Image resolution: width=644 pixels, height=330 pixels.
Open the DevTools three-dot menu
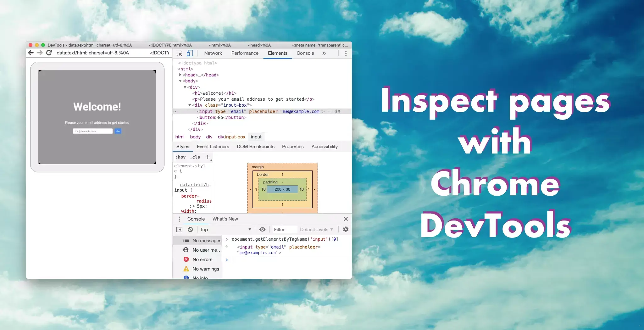coord(346,53)
